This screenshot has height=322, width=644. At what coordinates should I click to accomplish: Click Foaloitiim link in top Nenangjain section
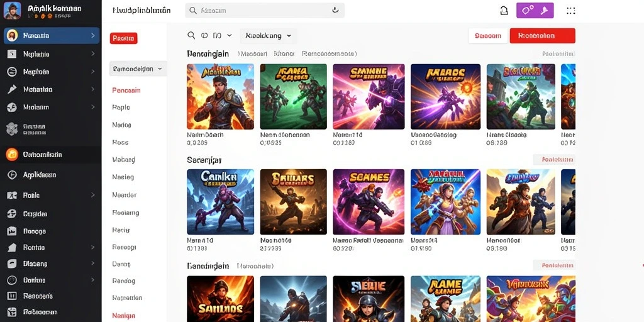(558, 54)
